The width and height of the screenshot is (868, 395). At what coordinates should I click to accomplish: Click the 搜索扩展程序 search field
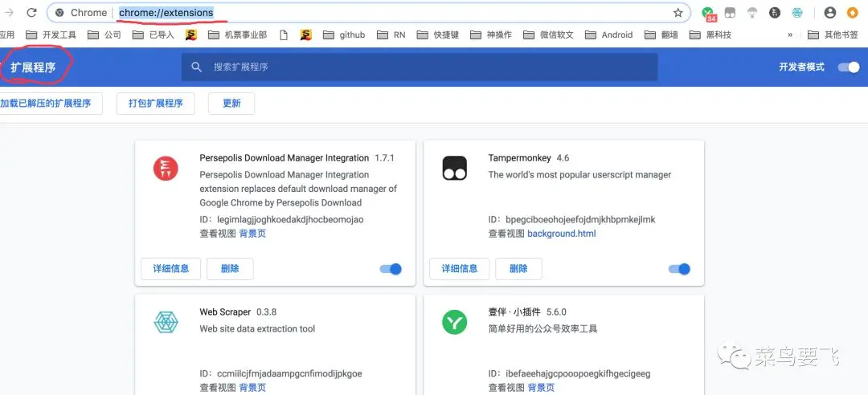click(x=420, y=67)
